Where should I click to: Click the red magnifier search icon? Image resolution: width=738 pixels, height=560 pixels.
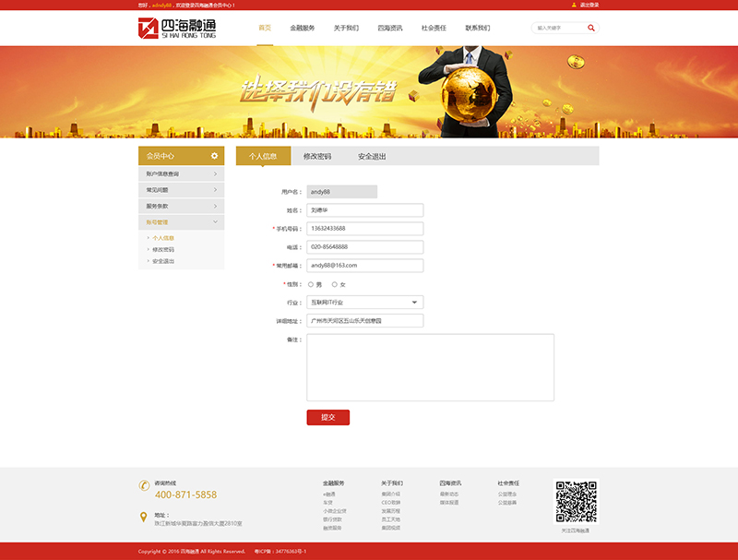[590, 29]
